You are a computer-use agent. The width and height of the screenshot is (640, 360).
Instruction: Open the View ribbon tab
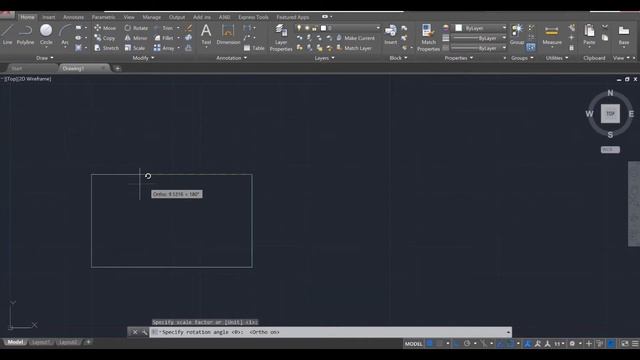point(129,17)
